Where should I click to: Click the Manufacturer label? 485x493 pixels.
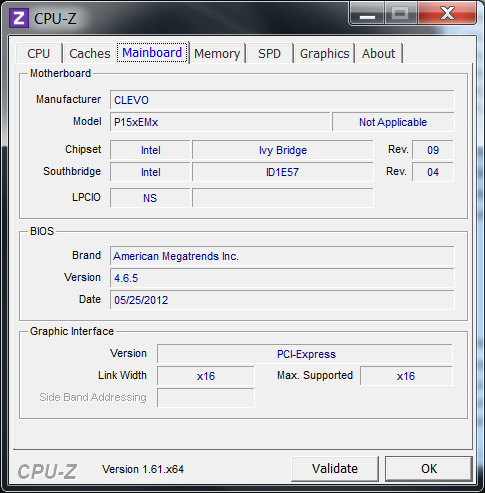point(68,99)
